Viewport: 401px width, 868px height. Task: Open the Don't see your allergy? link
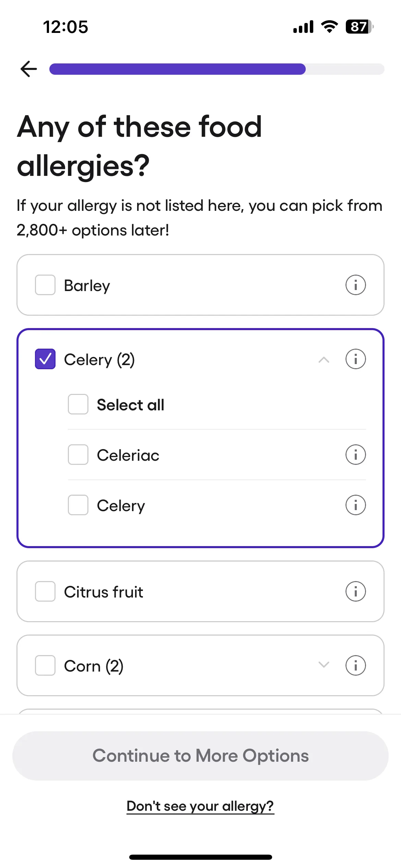point(200,806)
